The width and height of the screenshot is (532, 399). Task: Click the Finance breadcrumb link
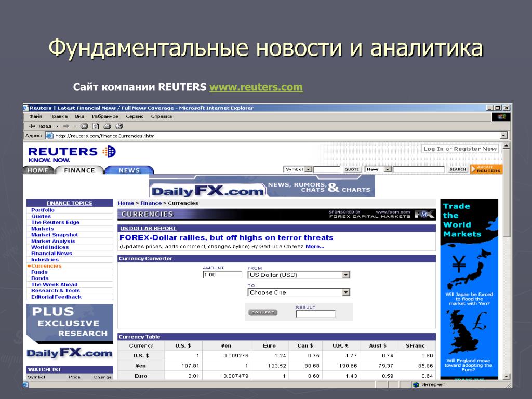(x=151, y=203)
